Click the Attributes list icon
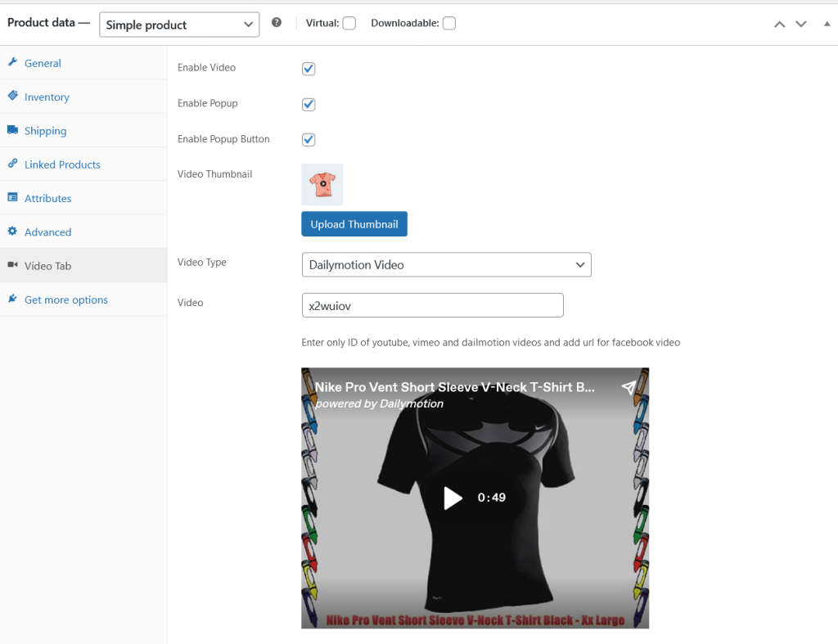This screenshot has height=644, width=838. (x=12, y=198)
